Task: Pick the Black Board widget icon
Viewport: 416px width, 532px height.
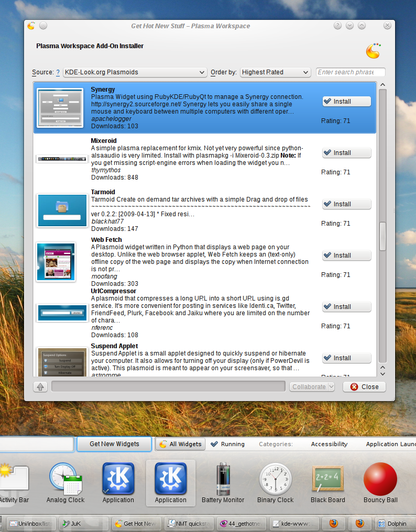Action: click(x=327, y=479)
